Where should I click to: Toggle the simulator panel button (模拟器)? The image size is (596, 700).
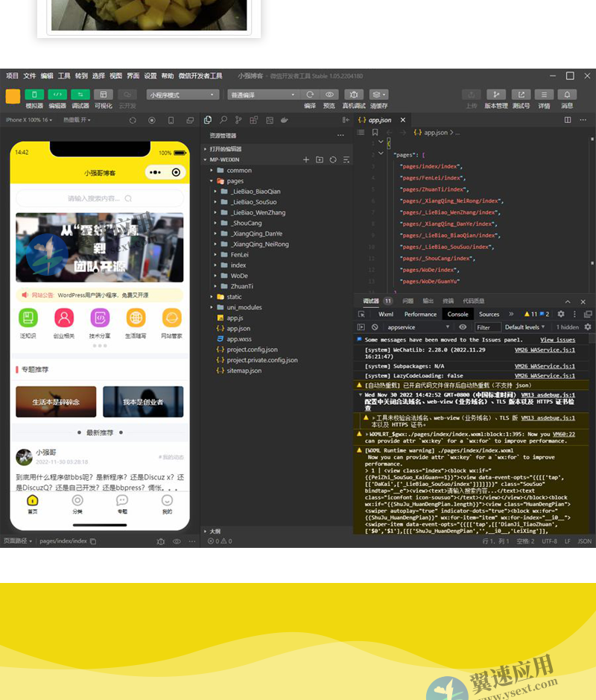(34, 95)
